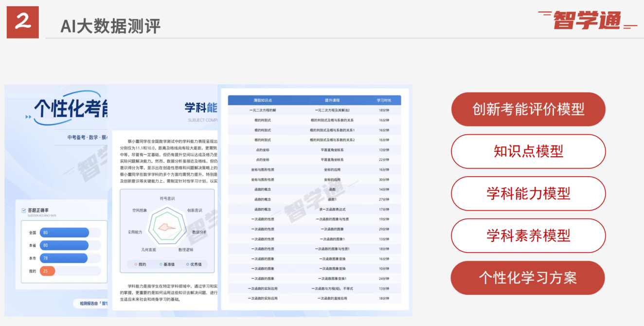
Task: Click the 智学通 logo at top right
Action: tap(587, 20)
